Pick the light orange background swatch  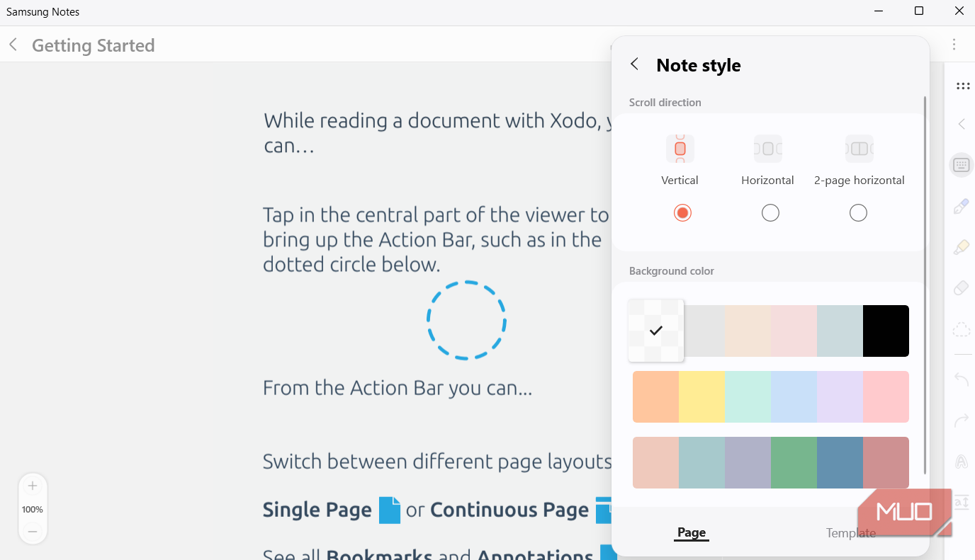pos(655,396)
